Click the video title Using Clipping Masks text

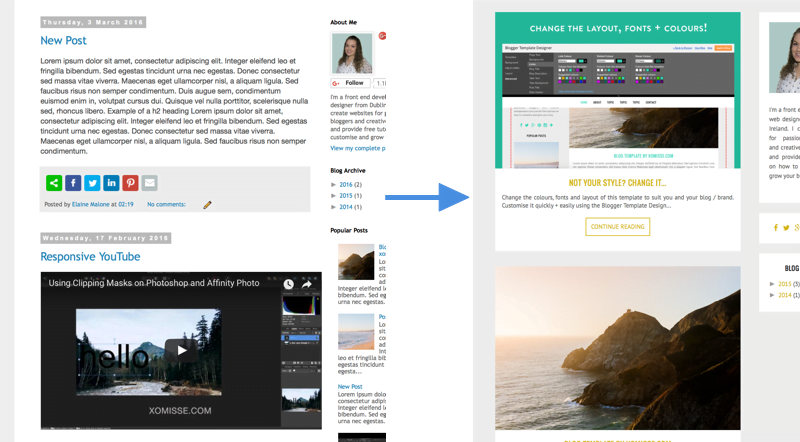coord(154,283)
